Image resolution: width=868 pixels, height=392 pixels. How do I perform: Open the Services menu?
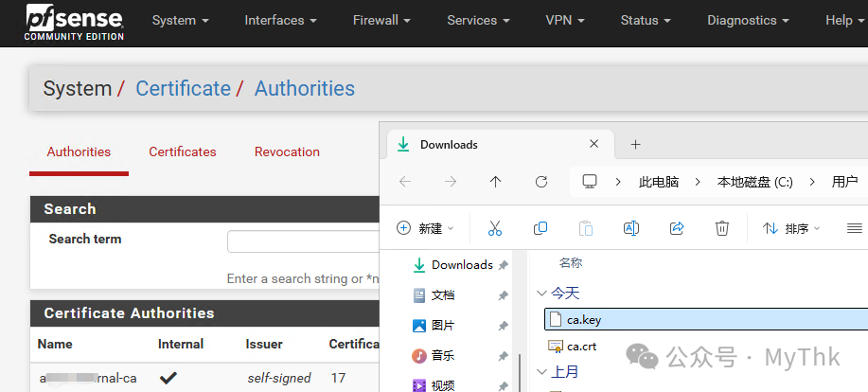[478, 21]
